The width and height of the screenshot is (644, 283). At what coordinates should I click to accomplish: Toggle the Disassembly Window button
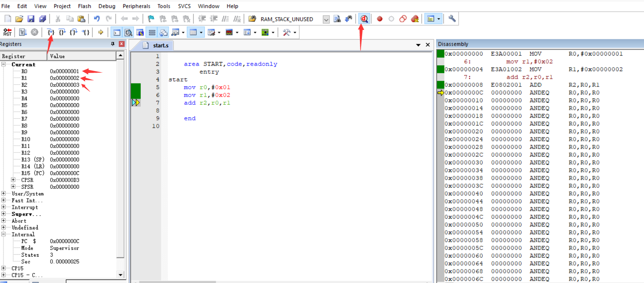pos(128,32)
